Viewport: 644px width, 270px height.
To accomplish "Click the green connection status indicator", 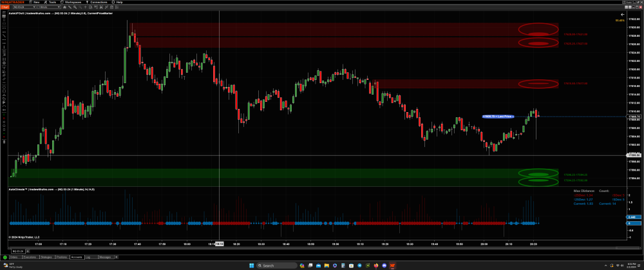I will (x=5, y=257).
